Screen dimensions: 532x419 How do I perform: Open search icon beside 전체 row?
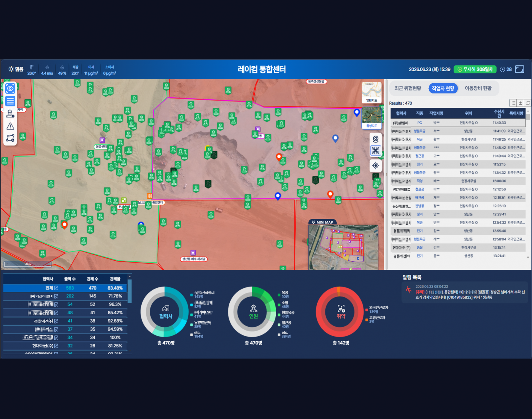56,288
